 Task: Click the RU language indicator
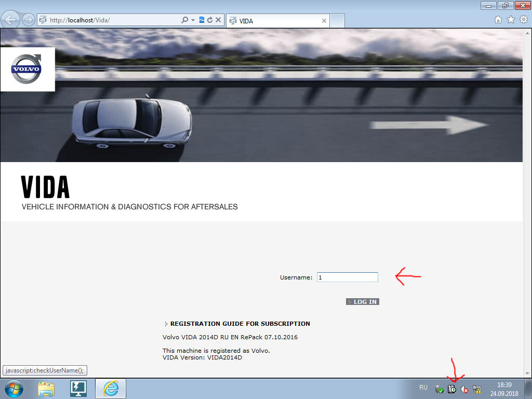(423, 388)
